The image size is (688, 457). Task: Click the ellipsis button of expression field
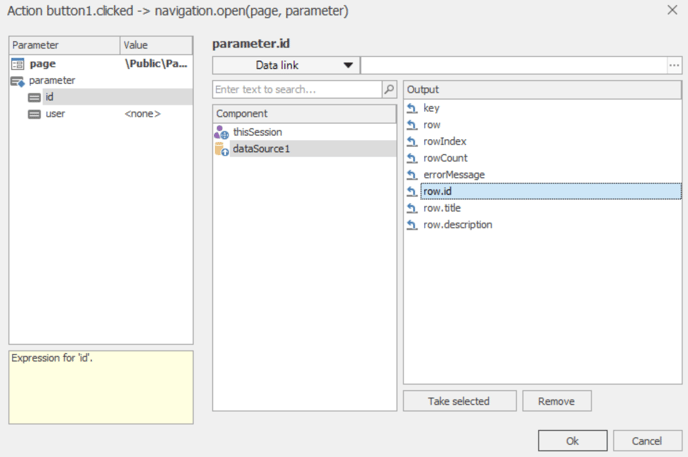(674, 65)
